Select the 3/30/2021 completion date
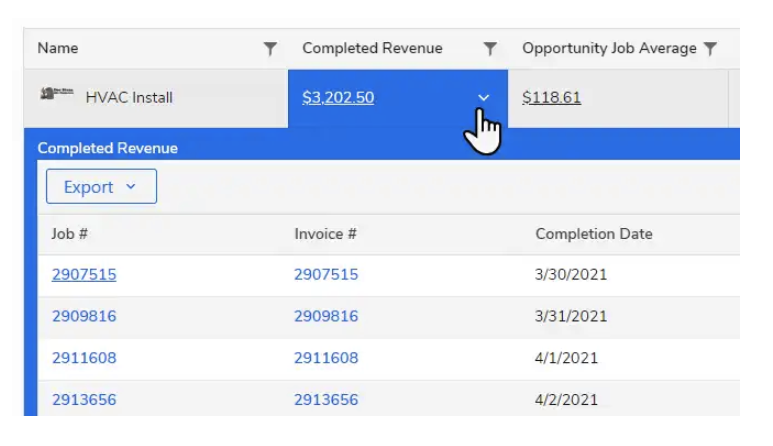The height and width of the screenshot is (446, 773). [x=571, y=274]
